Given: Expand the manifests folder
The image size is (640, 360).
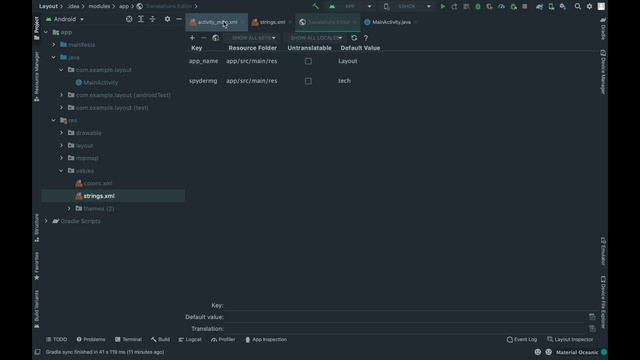Looking at the screenshot, I should [x=54, y=44].
